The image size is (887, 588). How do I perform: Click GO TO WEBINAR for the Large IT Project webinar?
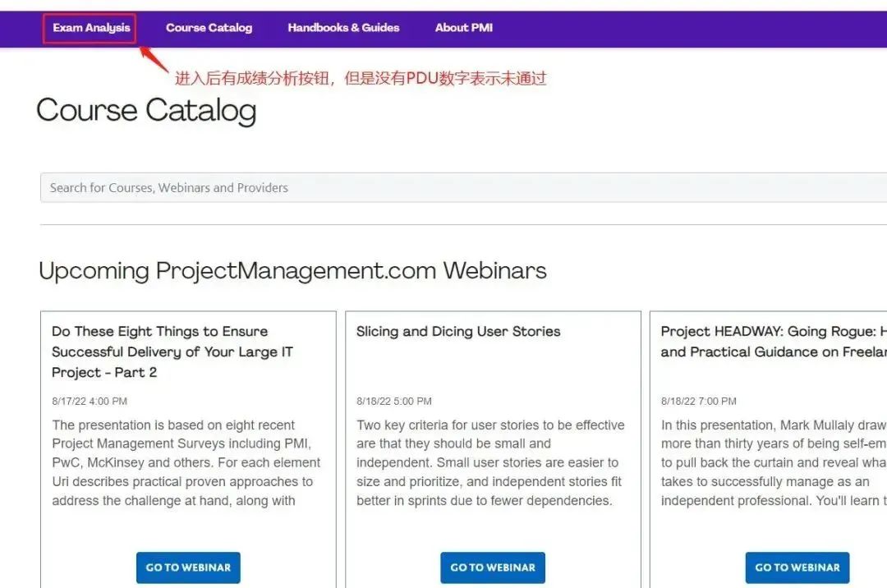(x=188, y=567)
